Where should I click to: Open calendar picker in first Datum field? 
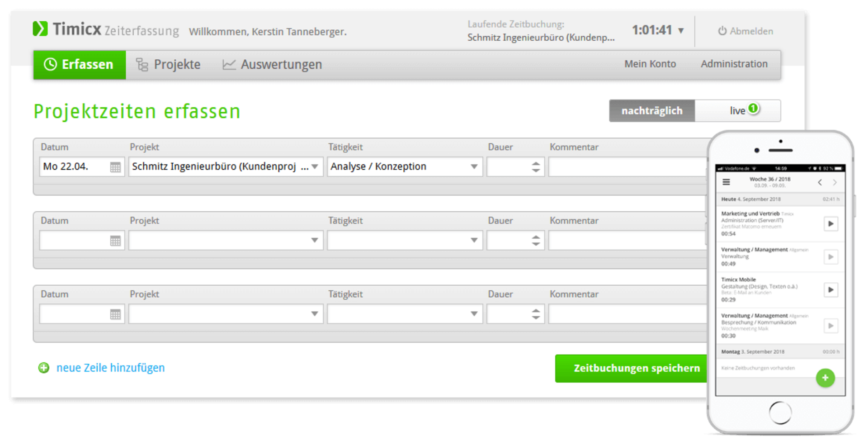(115, 167)
